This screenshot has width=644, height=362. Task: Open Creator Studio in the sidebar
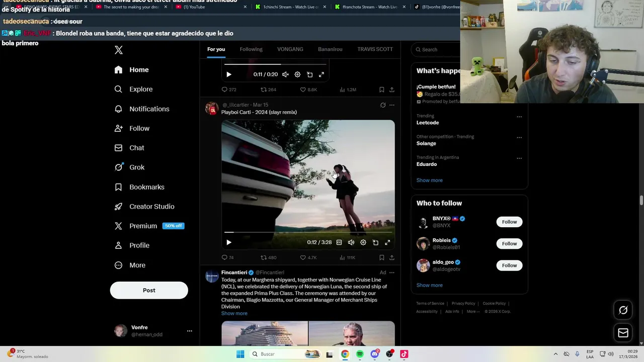pos(145,207)
